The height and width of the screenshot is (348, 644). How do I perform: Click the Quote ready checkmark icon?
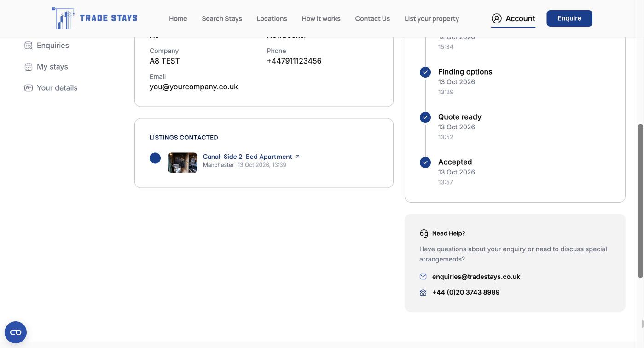pyautogui.click(x=425, y=117)
